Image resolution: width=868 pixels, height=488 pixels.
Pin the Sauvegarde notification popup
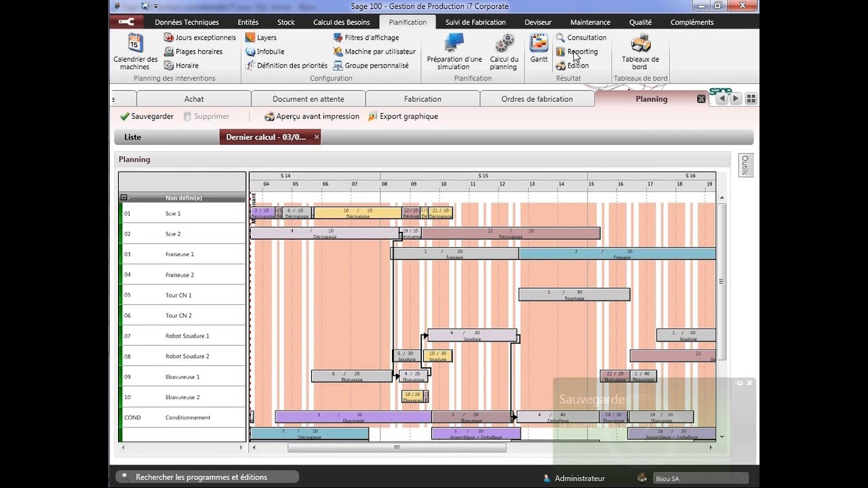pos(739,383)
